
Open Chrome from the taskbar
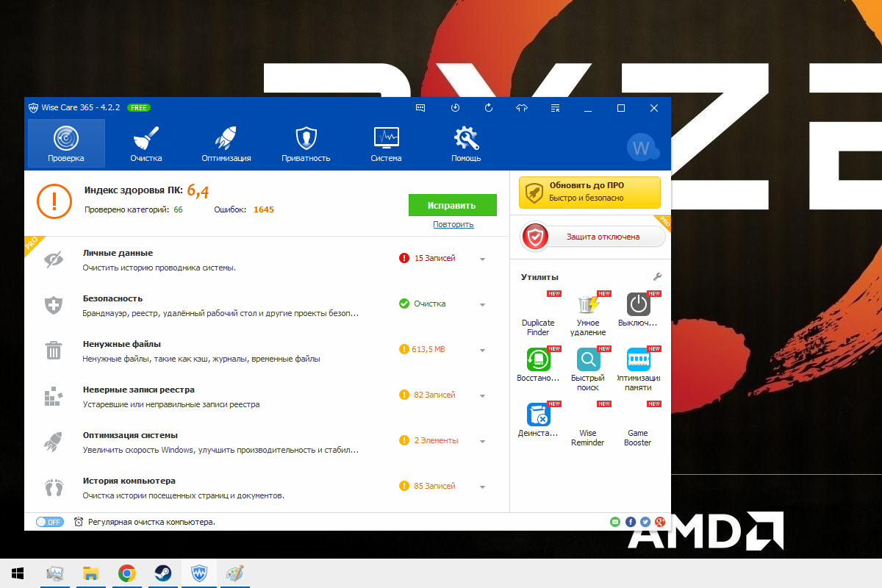tap(127, 573)
